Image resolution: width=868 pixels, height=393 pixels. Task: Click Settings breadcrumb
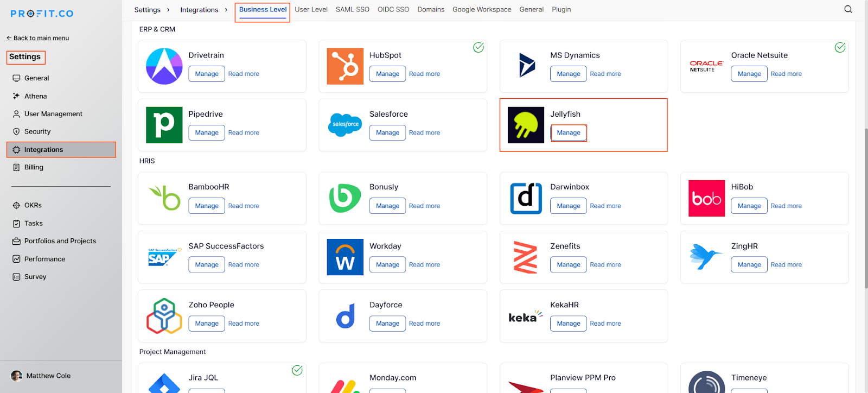pos(148,10)
